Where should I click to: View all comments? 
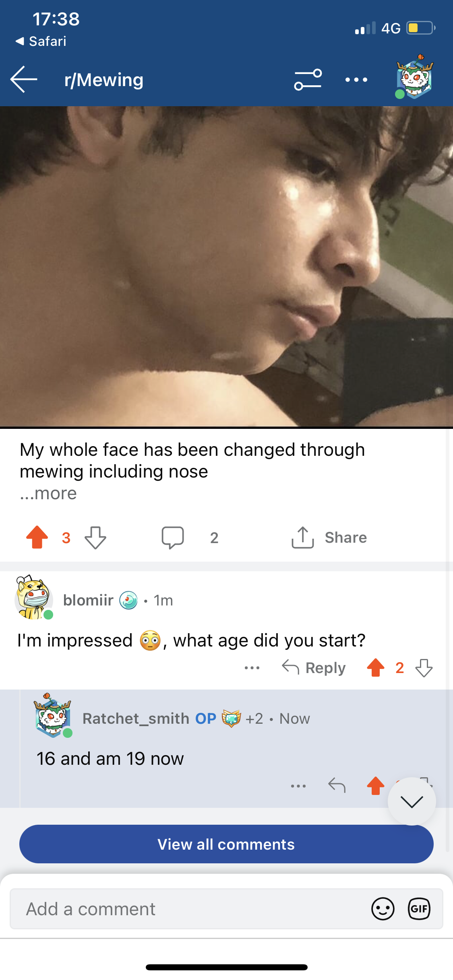point(226,844)
